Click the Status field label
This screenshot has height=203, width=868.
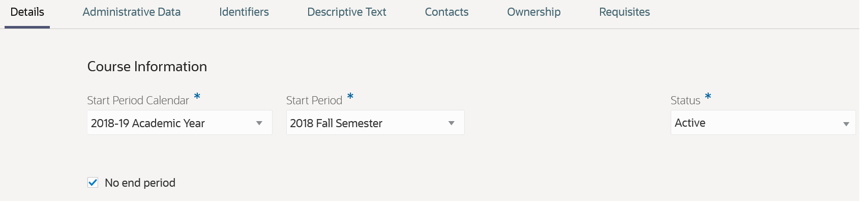tap(685, 100)
